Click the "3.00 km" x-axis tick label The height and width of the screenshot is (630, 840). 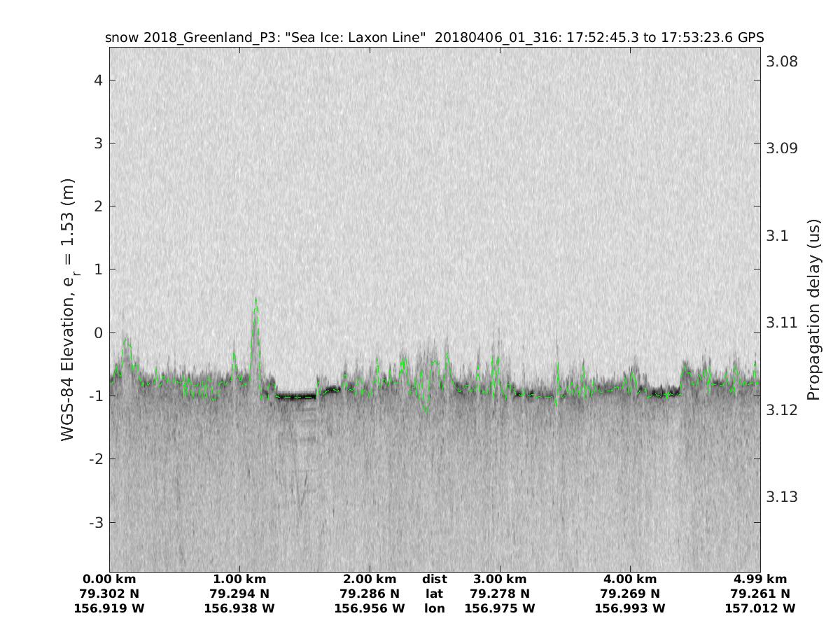(x=500, y=579)
